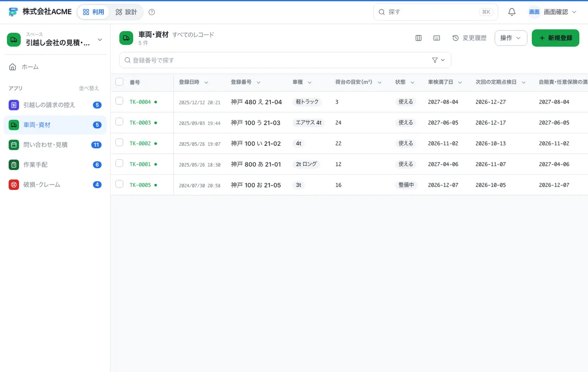588x372 pixels.
Task: Switch to the 設計 tab
Action: click(126, 12)
